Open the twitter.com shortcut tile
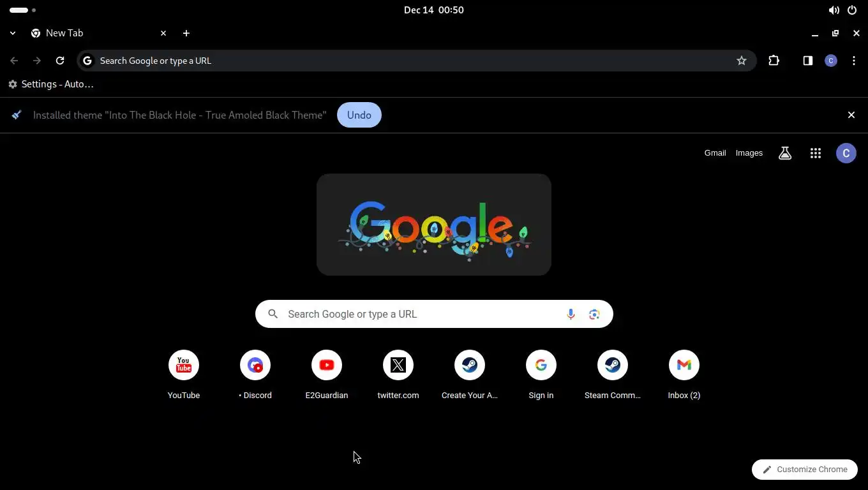This screenshot has height=490, width=868. (x=398, y=376)
